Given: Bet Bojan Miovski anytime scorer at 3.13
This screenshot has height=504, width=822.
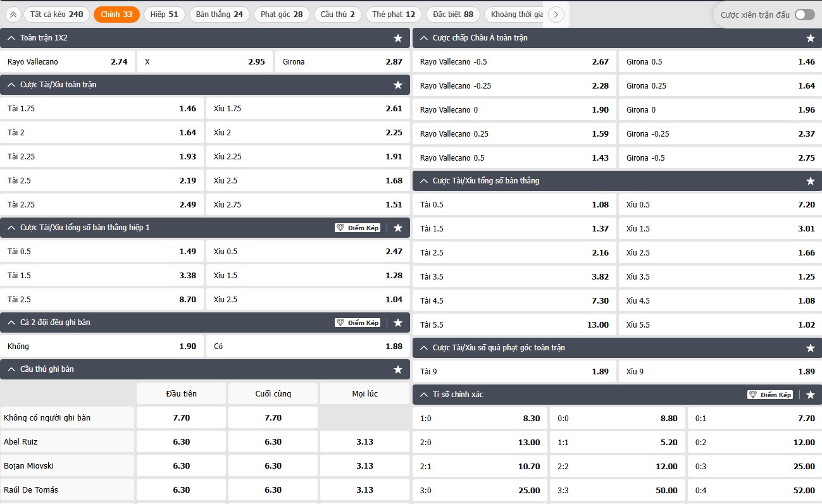Looking at the screenshot, I should pos(364,466).
